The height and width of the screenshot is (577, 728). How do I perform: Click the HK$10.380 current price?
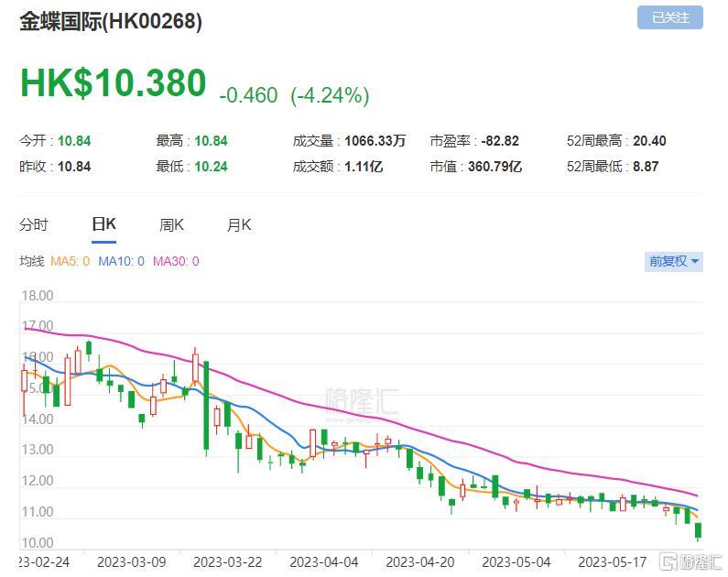113,83
